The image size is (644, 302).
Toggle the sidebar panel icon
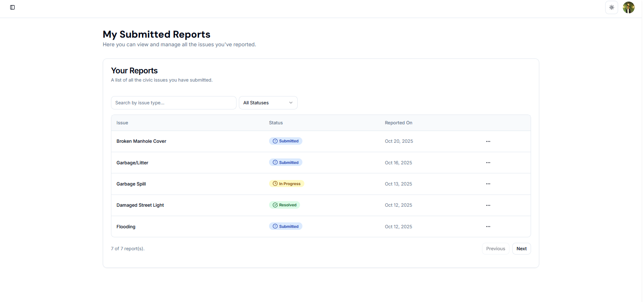tap(13, 7)
